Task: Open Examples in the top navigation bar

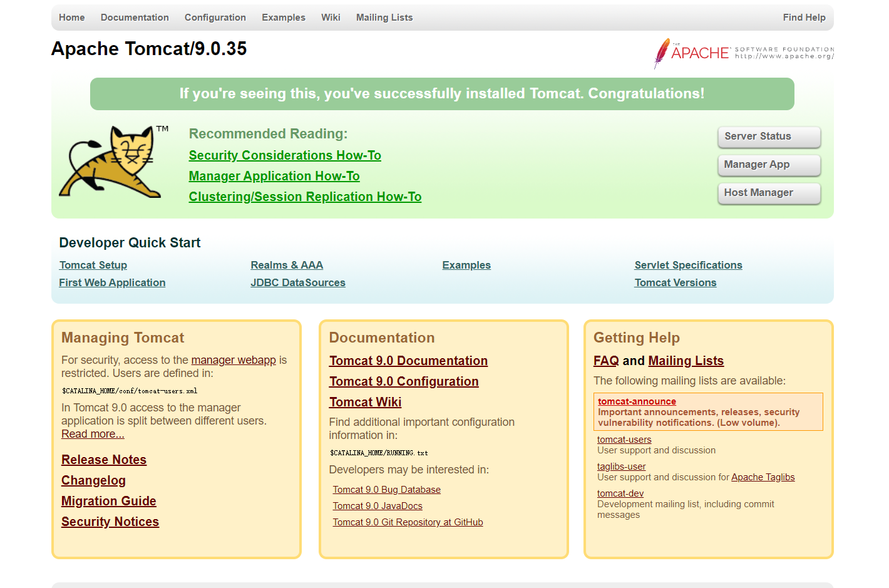Action: pyautogui.click(x=284, y=18)
